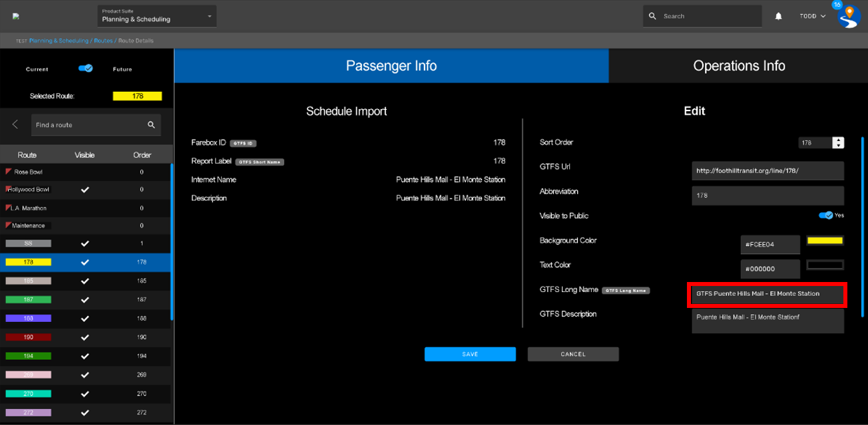Uncheck visibility for route 185
The image size is (868, 425).
(x=85, y=281)
